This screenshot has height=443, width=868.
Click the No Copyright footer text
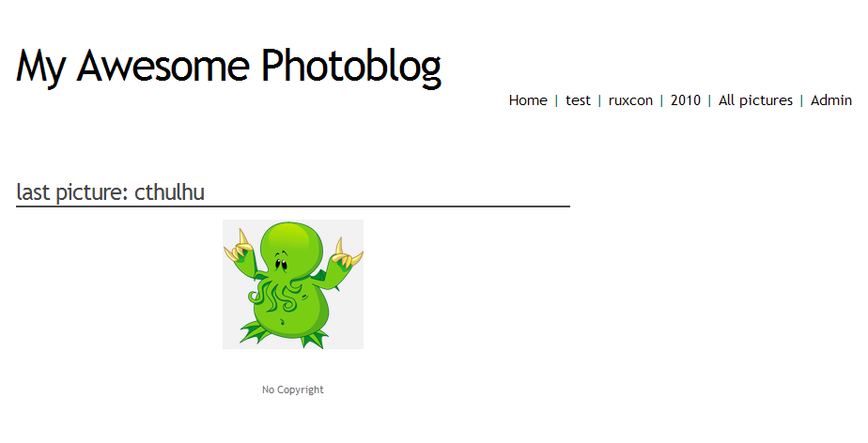click(x=293, y=390)
